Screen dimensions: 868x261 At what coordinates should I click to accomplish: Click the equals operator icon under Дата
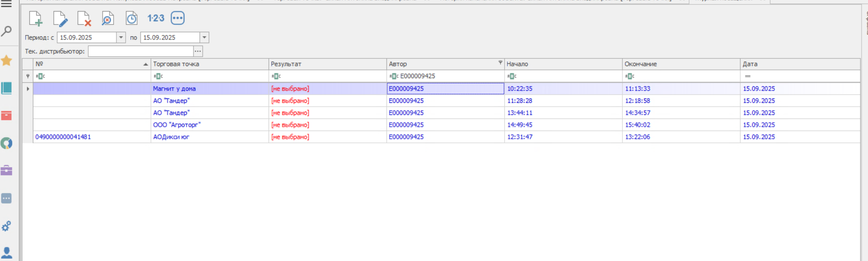[x=747, y=76]
